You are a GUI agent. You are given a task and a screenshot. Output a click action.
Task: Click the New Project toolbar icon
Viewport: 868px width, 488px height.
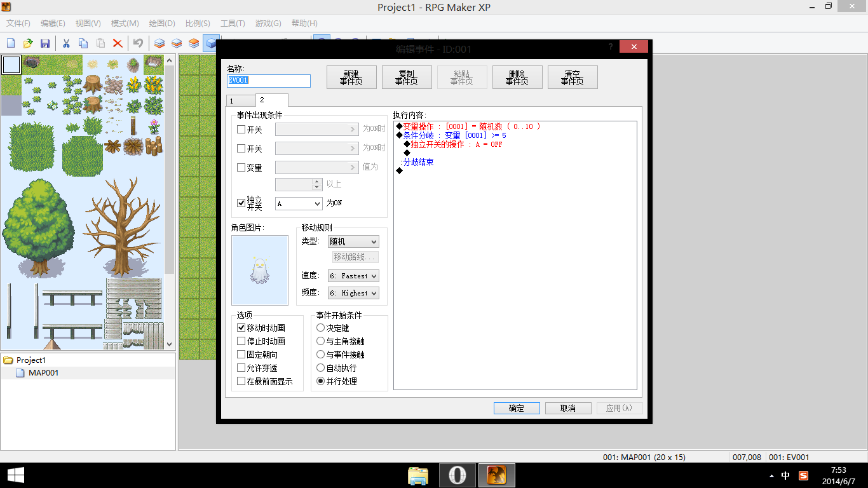(x=11, y=43)
